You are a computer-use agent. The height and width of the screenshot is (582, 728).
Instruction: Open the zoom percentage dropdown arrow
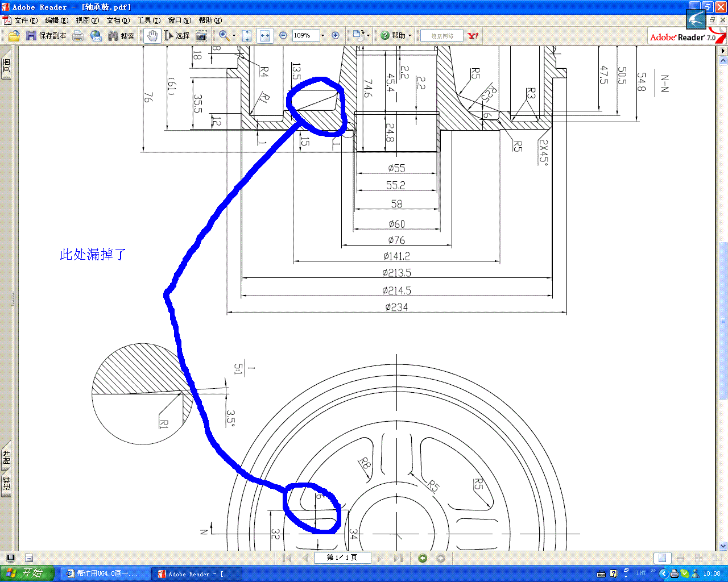click(323, 36)
